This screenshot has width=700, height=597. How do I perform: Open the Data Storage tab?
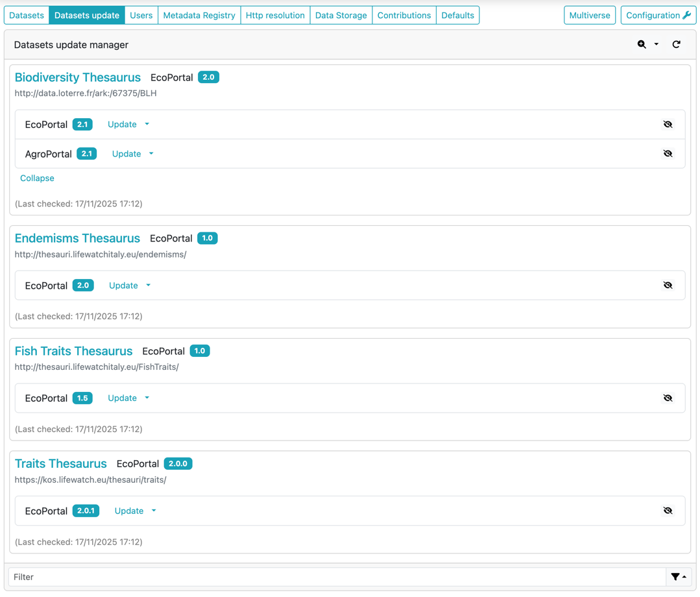click(x=341, y=15)
